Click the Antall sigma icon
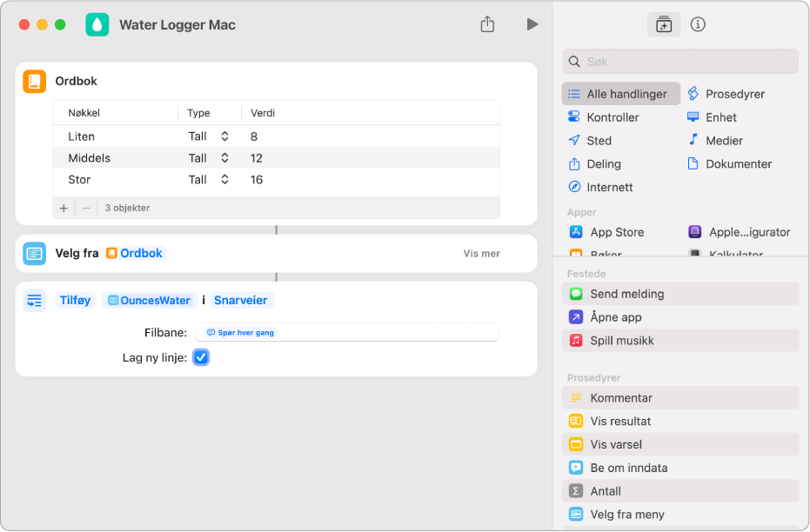 (x=575, y=491)
